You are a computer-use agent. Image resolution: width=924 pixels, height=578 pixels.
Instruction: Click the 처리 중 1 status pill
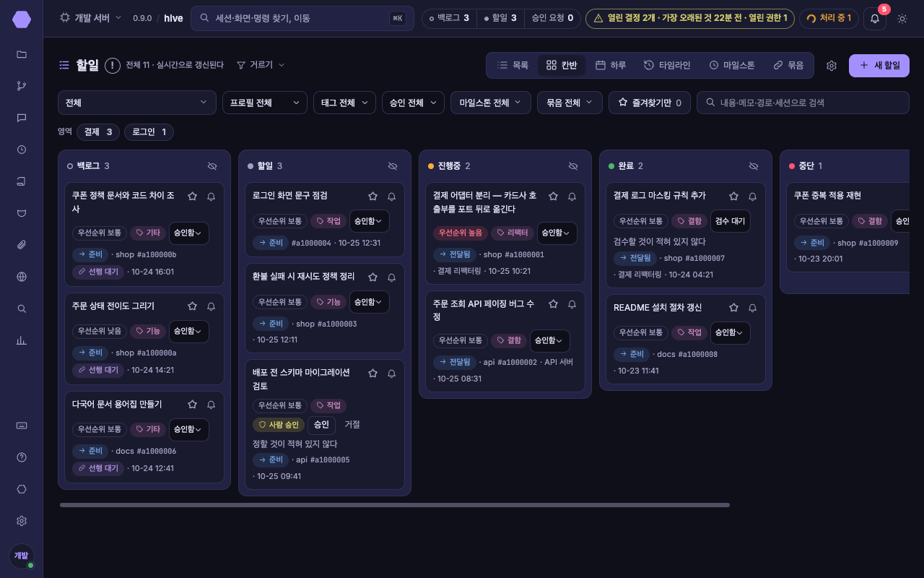coord(829,18)
